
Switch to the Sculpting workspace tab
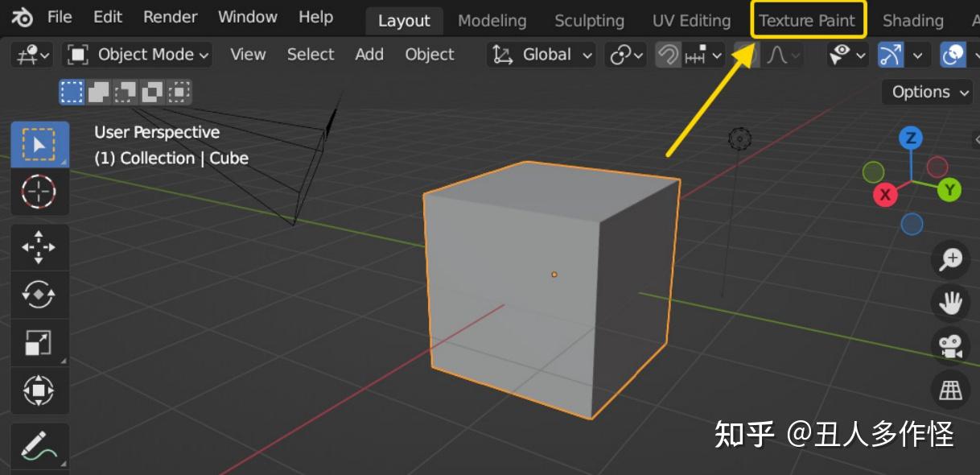pyautogui.click(x=590, y=21)
